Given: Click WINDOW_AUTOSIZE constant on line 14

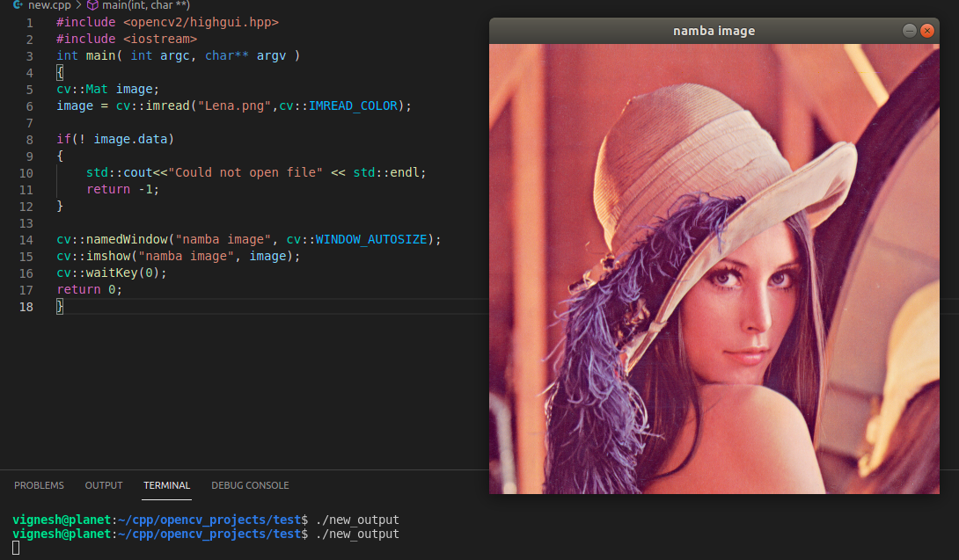Looking at the screenshot, I should click(371, 239).
